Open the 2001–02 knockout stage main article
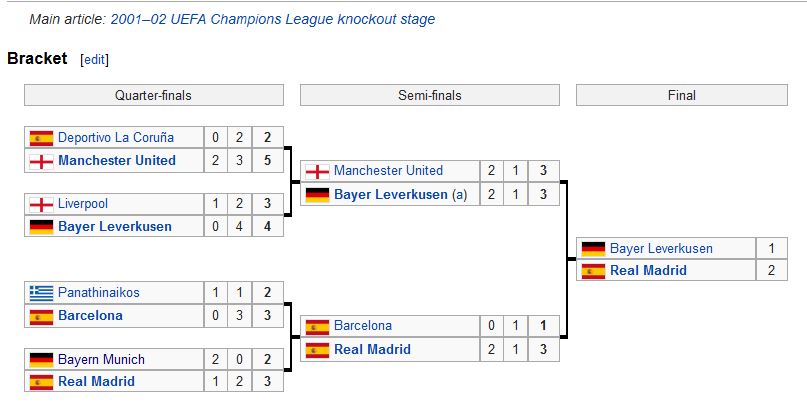Viewport: 807px width, 405px height. tap(272, 19)
